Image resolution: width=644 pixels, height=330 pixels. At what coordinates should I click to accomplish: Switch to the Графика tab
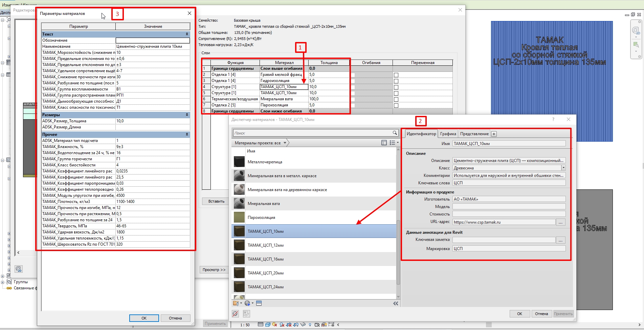coord(448,134)
